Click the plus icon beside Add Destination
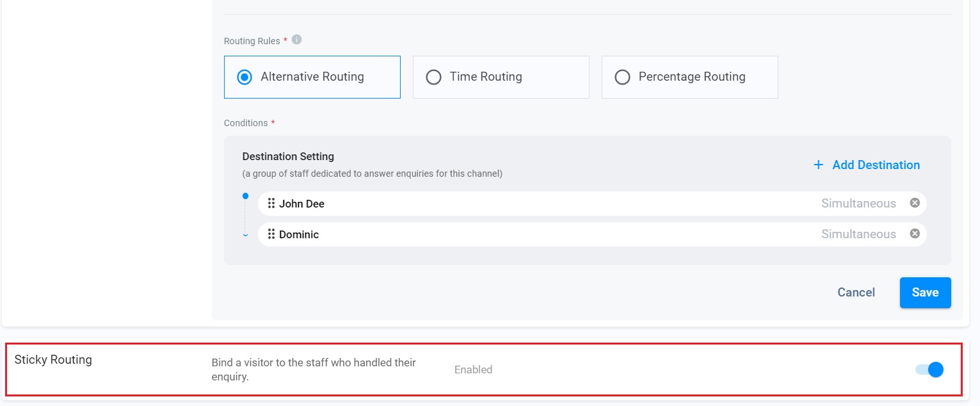Screen dimensions: 980x406 click(x=818, y=165)
